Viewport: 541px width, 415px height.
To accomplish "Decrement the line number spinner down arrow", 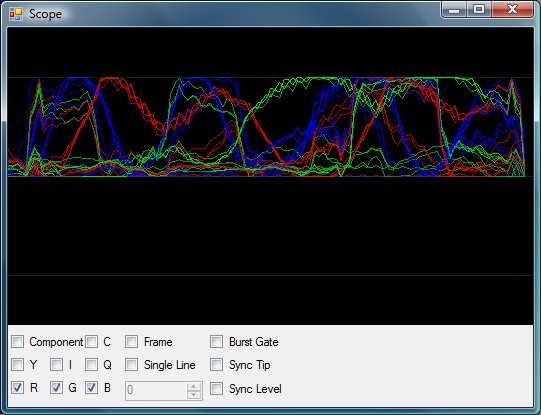I will tap(194, 395).
